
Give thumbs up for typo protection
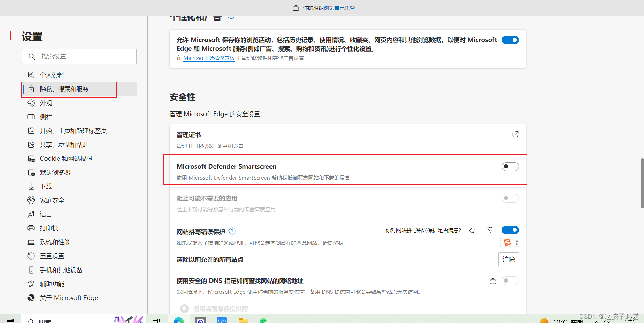click(472, 230)
